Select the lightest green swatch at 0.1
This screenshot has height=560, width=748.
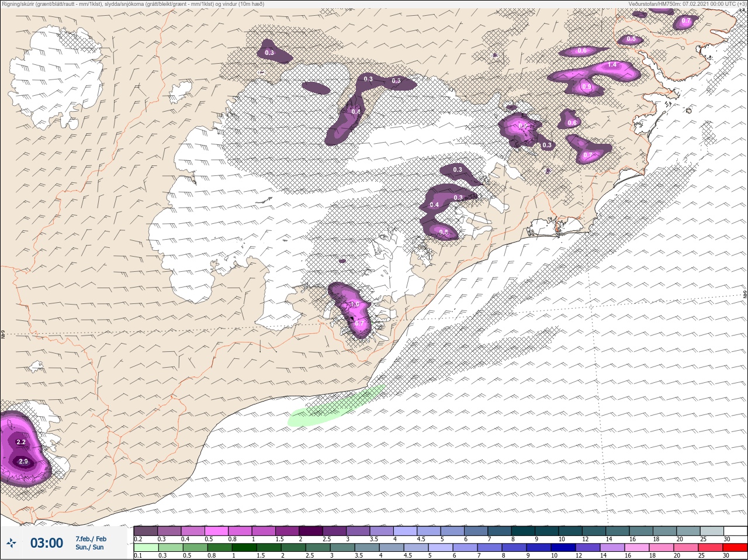coord(146,548)
